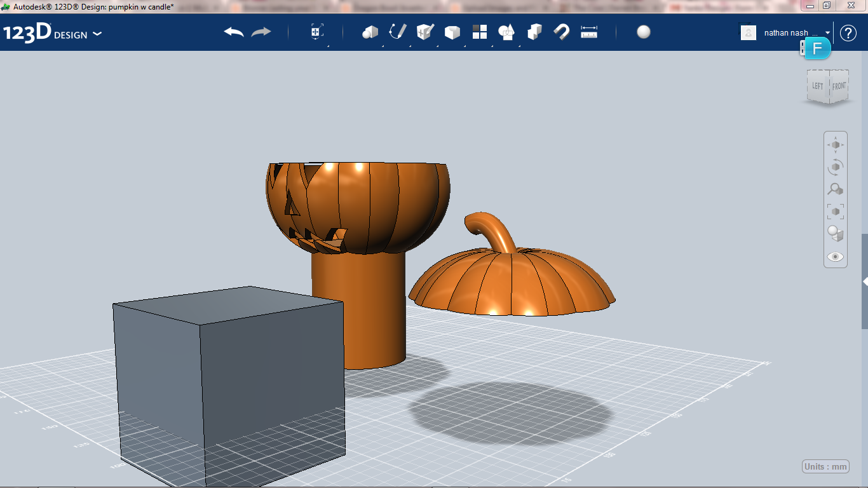The width and height of the screenshot is (868, 488).
Task: Select the Zoom navigation tool
Action: [836, 189]
